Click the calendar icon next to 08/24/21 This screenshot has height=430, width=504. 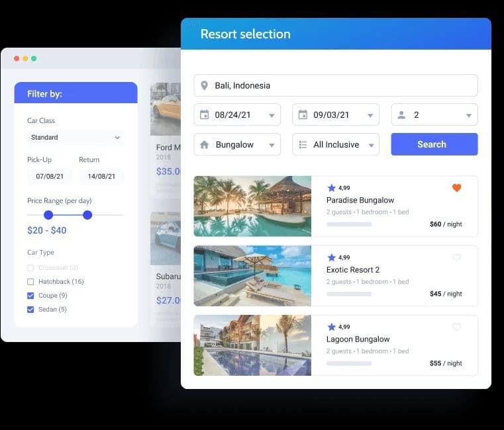pyautogui.click(x=204, y=114)
